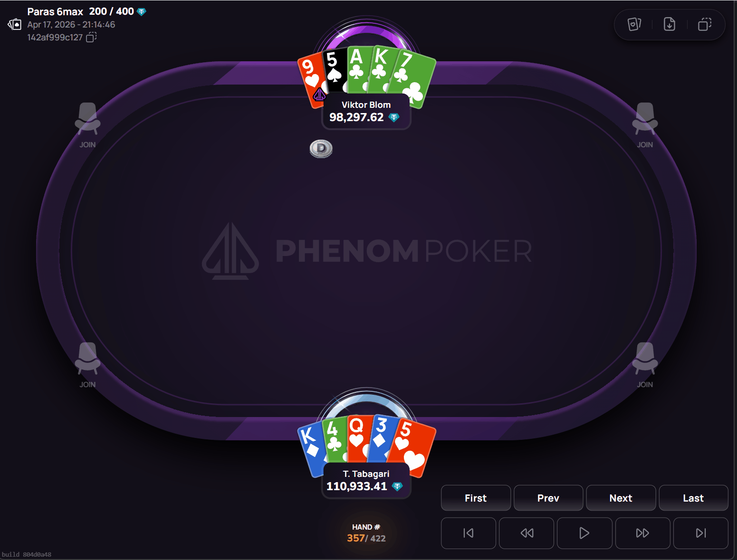Skip to end of hand replay
737x560 pixels.
pos(701,533)
